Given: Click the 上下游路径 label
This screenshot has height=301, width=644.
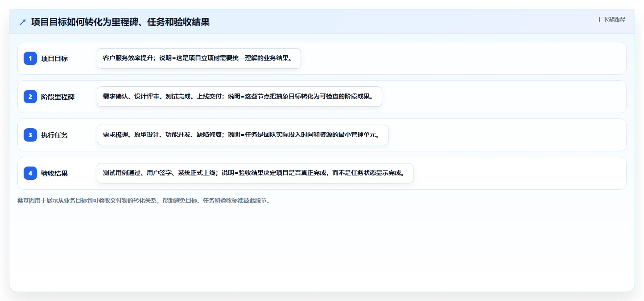Looking at the screenshot, I should (611, 20).
